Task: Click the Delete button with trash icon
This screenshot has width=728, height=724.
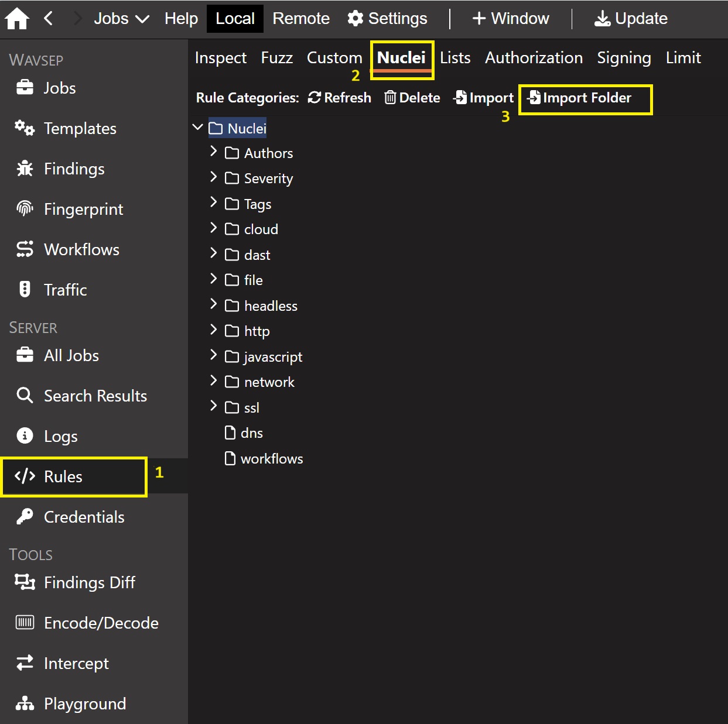Action: tap(412, 98)
